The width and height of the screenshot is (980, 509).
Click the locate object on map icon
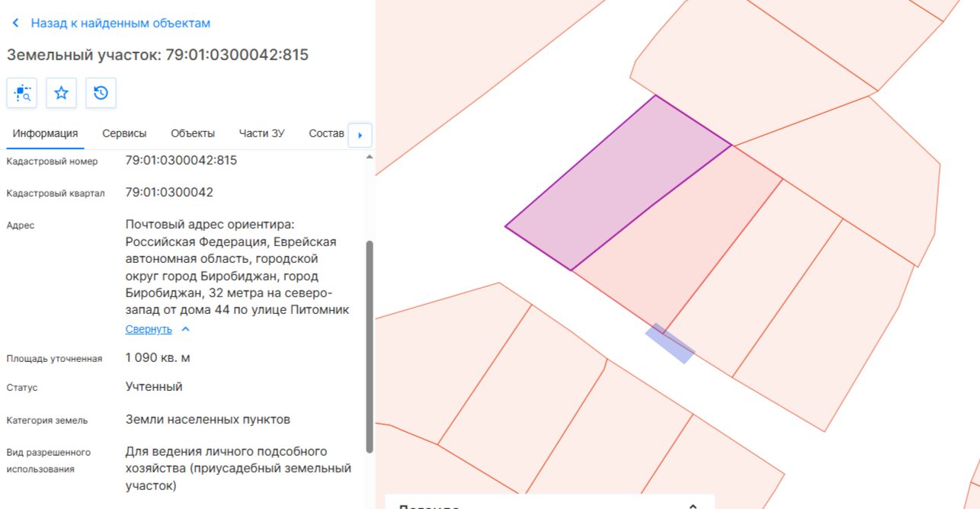(22, 93)
